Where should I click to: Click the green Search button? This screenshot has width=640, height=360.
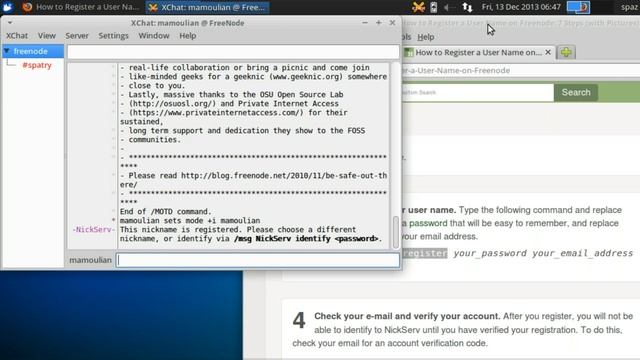click(x=576, y=93)
